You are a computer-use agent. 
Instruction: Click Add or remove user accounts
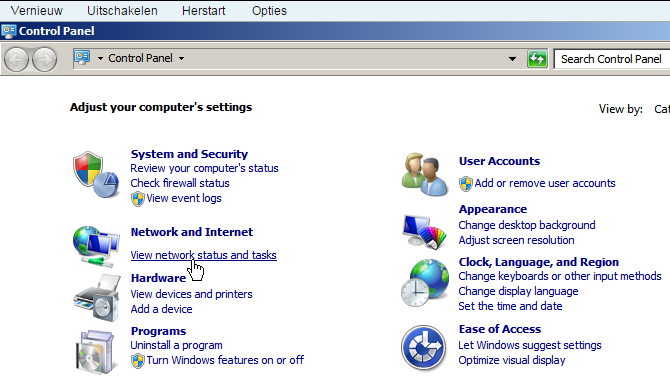tap(545, 183)
